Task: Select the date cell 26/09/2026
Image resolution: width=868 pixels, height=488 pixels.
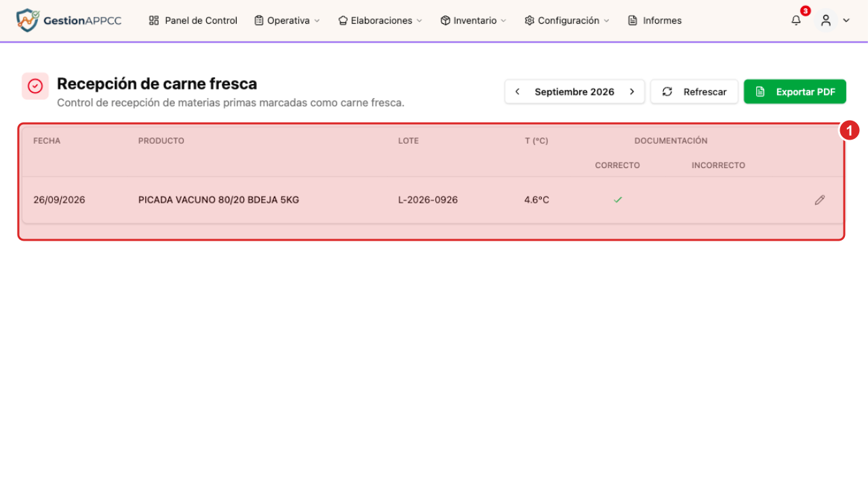Action: point(60,200)
